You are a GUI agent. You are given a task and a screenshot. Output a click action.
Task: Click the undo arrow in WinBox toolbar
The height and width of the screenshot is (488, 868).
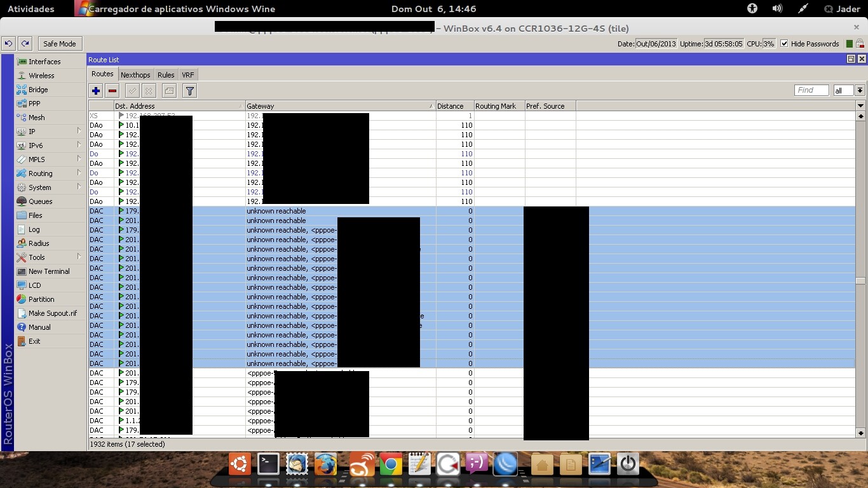(x=8, y=44)
